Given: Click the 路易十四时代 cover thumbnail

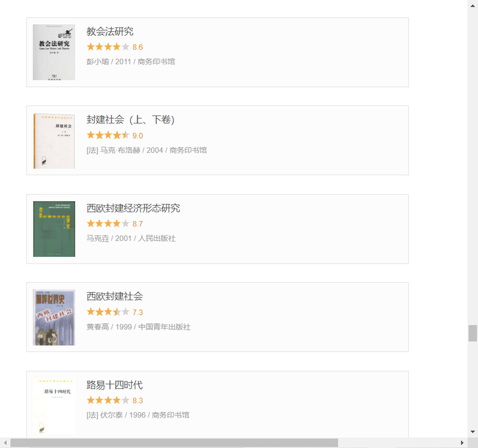Looking at the screenshot, I should pyautogui.click(x=54, y=406).
